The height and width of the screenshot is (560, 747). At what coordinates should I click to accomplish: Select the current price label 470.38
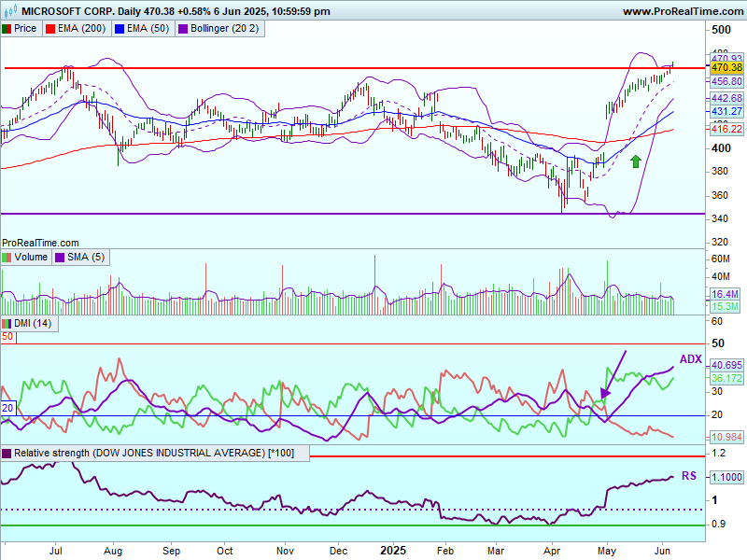[726, 68]
